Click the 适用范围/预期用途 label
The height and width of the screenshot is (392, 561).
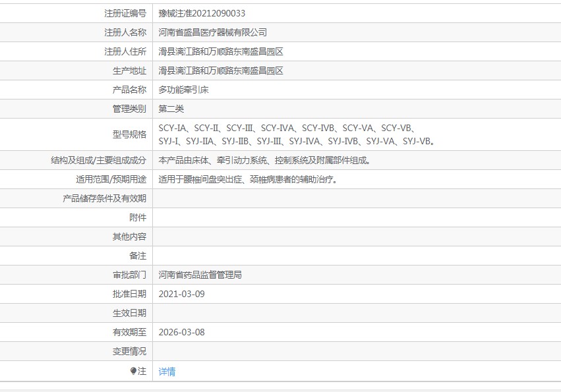[111, 179]
